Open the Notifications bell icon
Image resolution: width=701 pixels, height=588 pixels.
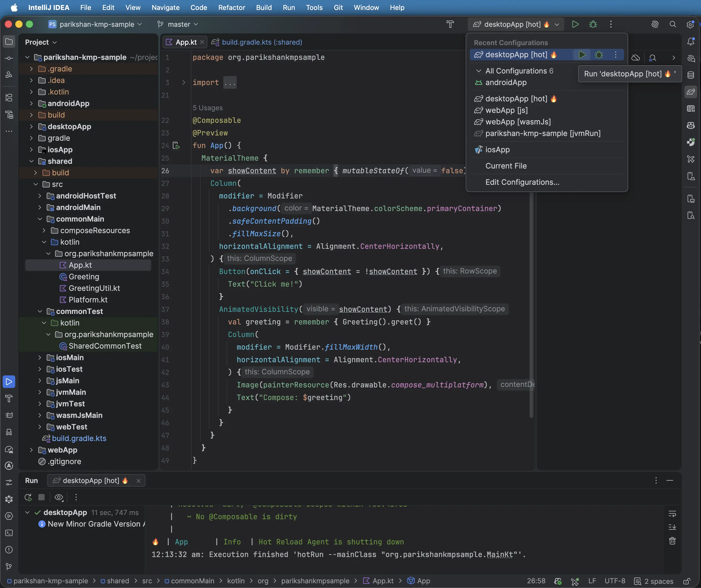pos(691,42)
